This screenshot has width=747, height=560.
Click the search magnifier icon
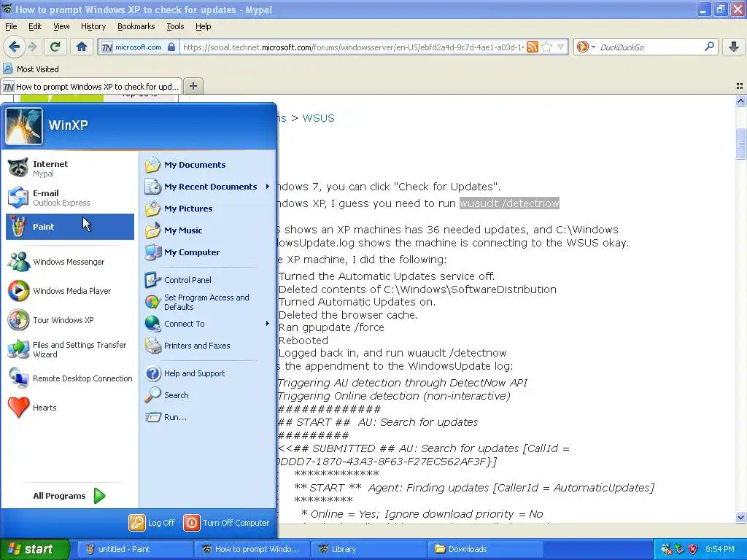(x=709, y=47)
